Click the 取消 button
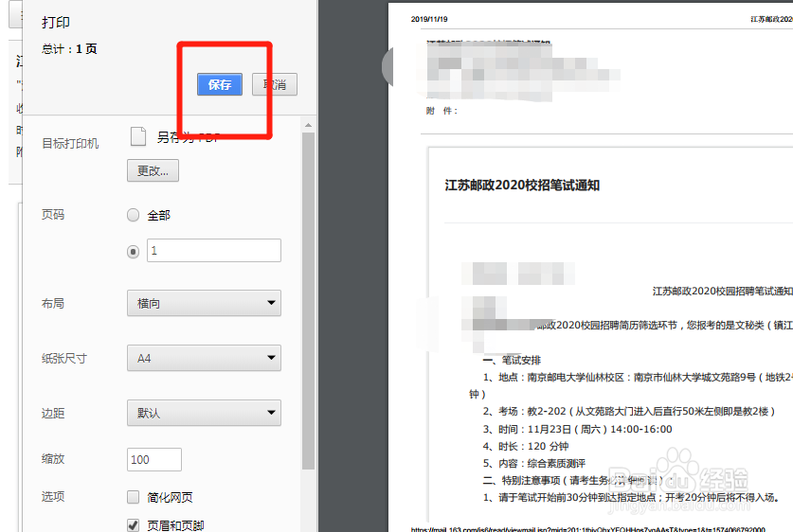This screenshot has width=793, height=532. 275,84
